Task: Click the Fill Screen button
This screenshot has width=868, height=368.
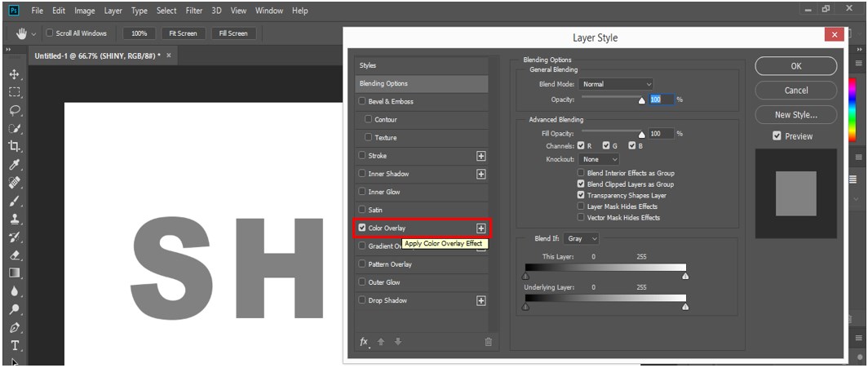Action: (233, 33)
